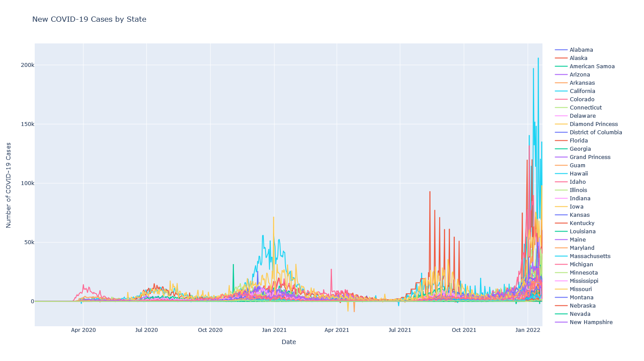
Task: Click the line icon beside Kentucky
Action: (x=561, y=223)
